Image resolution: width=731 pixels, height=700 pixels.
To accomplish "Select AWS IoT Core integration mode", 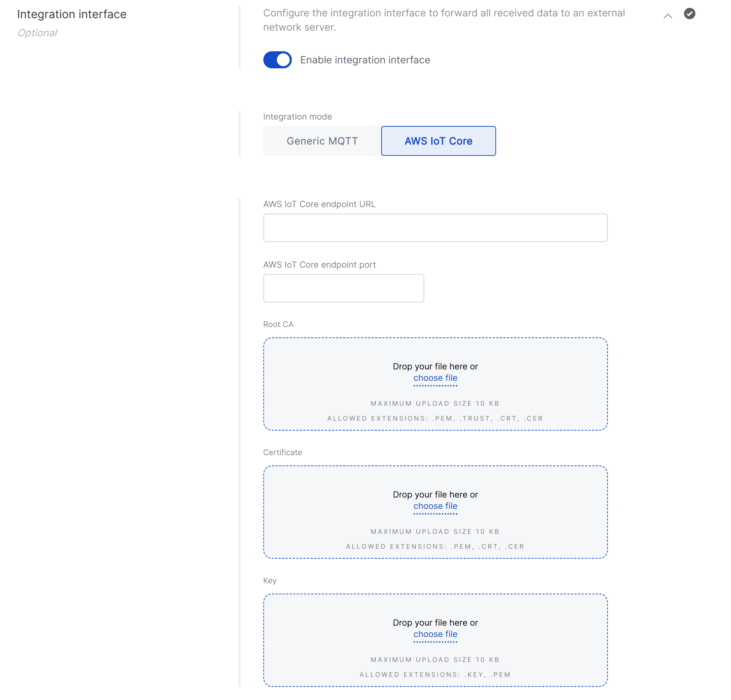I will (x=438, y=141).
